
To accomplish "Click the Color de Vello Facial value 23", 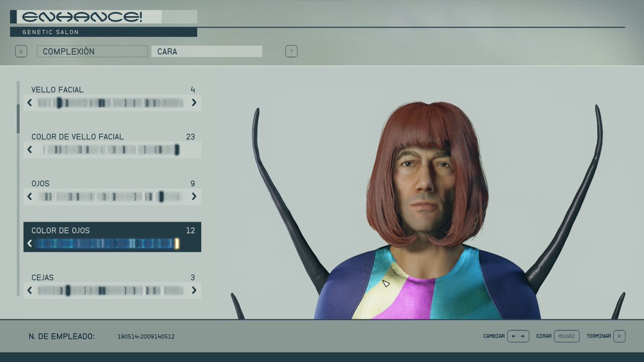I will tap(191, 137).
